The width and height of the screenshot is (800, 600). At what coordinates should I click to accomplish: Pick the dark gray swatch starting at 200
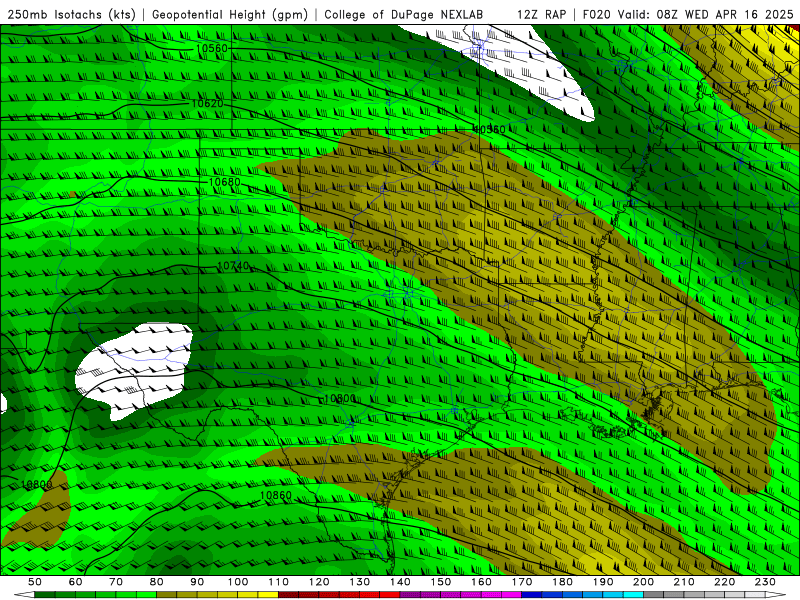click(654, 594)
